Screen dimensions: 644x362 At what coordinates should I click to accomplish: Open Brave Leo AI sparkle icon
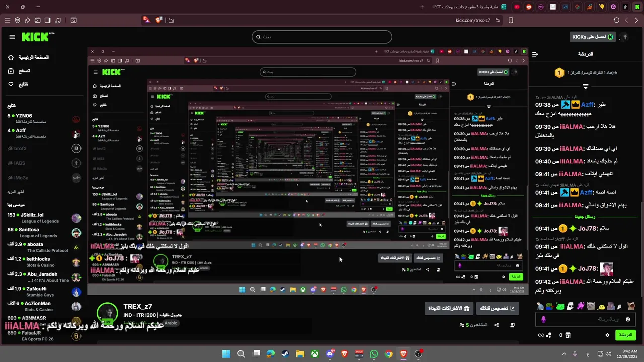[x=28, y=20]
